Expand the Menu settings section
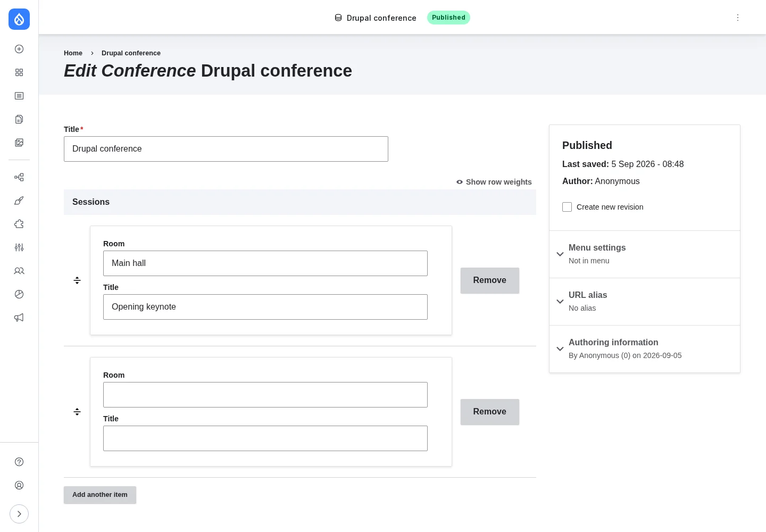766x532 pixels. coord(645,254)
